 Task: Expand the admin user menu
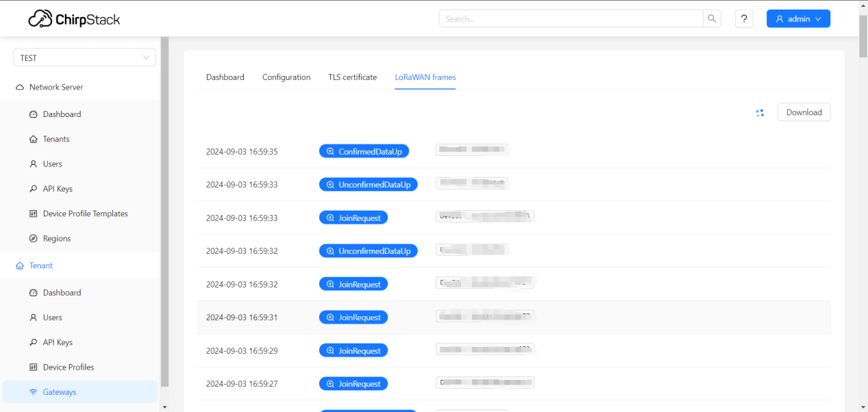pyautogui.click(x=798, y=19)
